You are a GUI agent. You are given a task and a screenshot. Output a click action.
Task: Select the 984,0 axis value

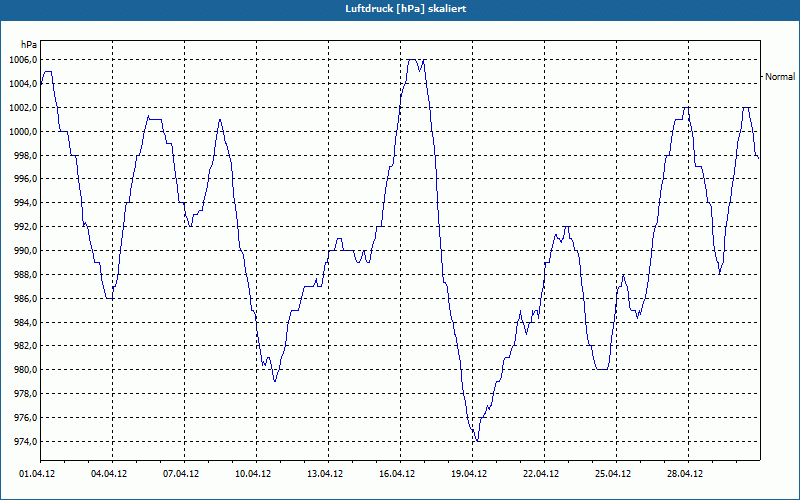point(25,322)
